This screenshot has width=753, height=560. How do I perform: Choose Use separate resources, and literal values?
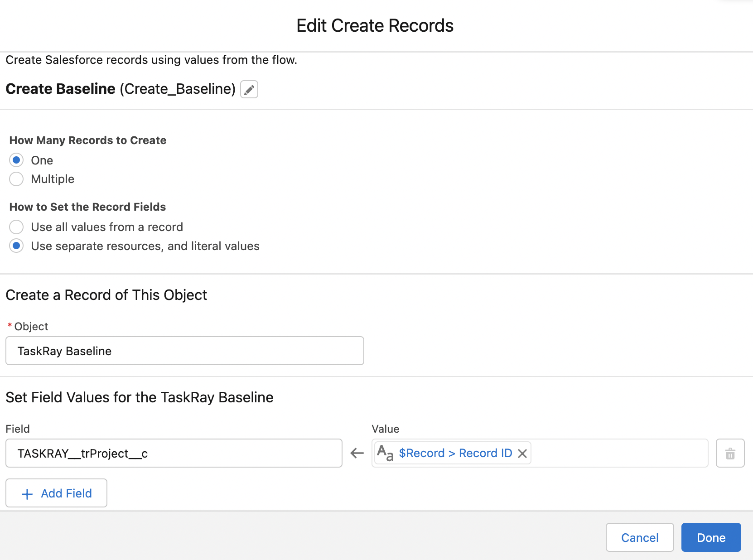[x=16, y=246]
